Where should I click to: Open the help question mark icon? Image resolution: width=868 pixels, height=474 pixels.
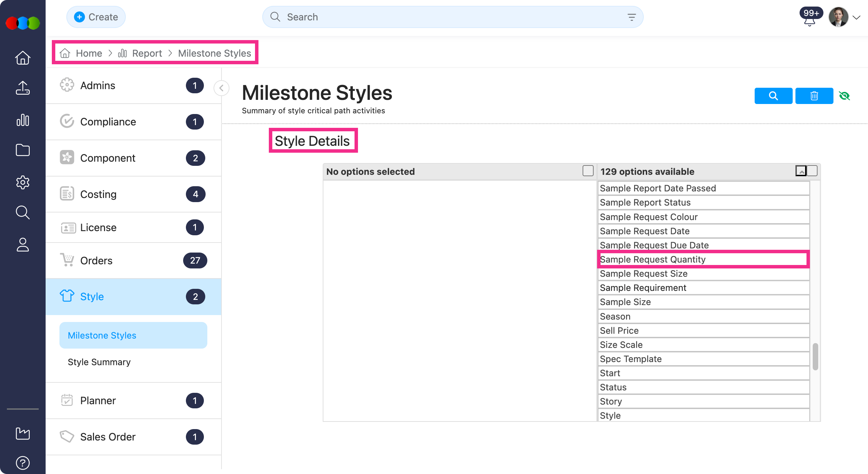point(23,463)
